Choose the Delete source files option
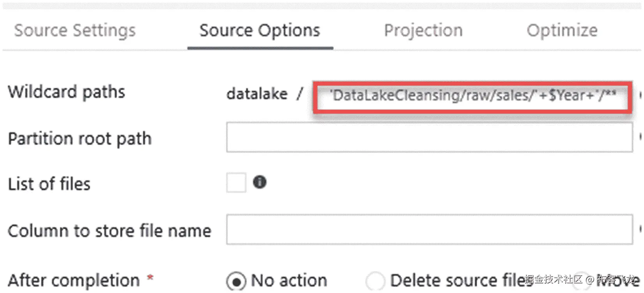This screenshot has width=644, height=293. pos(375,281)
